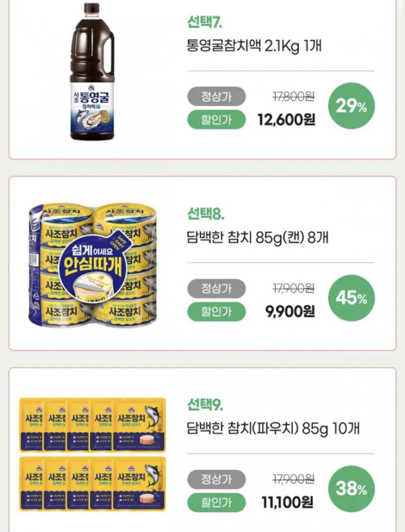This screenshot has width=405, height=532.
Task: Click the 9,900원 discounted price
Action: [290, 311]
